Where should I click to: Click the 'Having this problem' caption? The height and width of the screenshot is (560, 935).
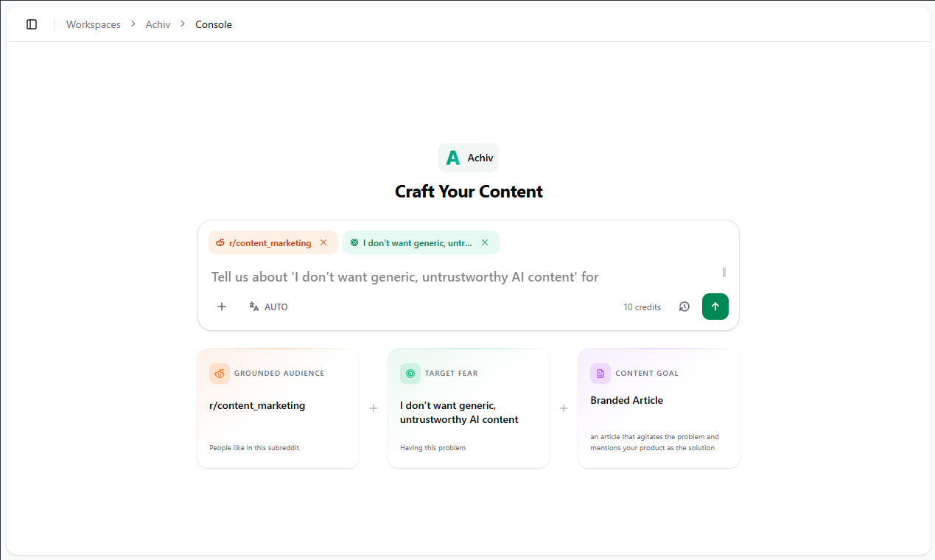click(x=433, y=447)
